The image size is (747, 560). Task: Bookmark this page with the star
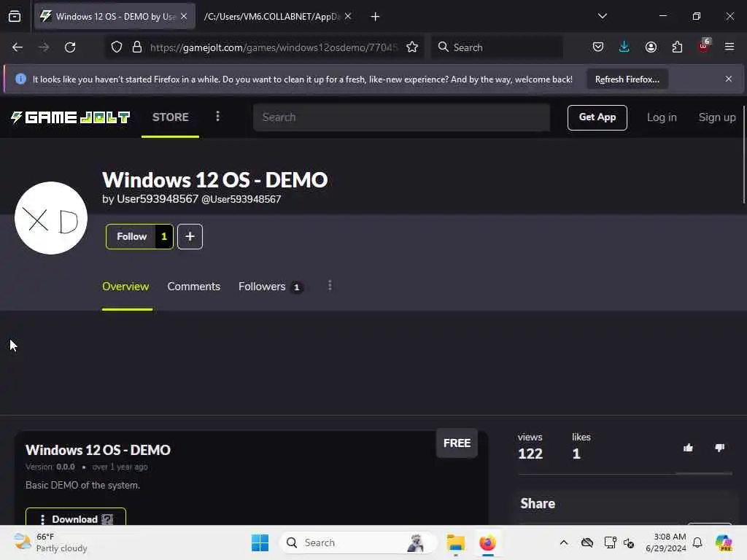(x=412, y=47)
